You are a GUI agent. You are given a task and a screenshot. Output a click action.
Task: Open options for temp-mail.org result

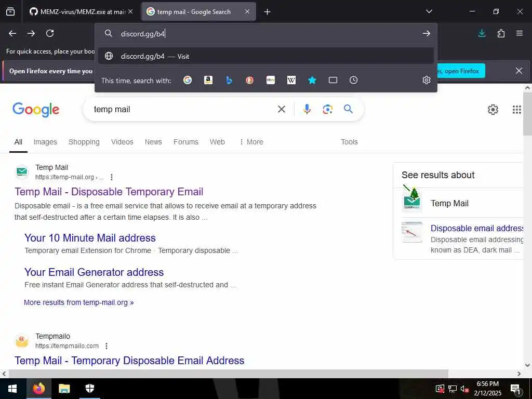pos(112,177)
